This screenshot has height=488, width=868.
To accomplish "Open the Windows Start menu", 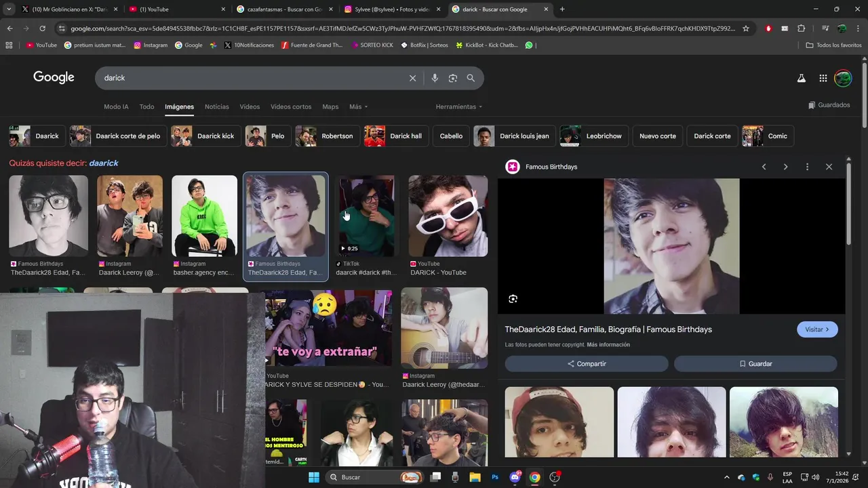I will point(314,477).
